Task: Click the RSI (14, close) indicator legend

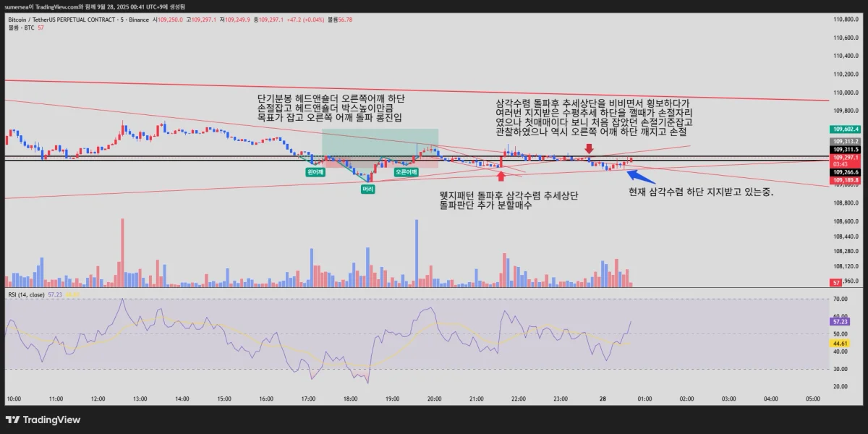Action: pyautogui.click(x=26, y=294)
